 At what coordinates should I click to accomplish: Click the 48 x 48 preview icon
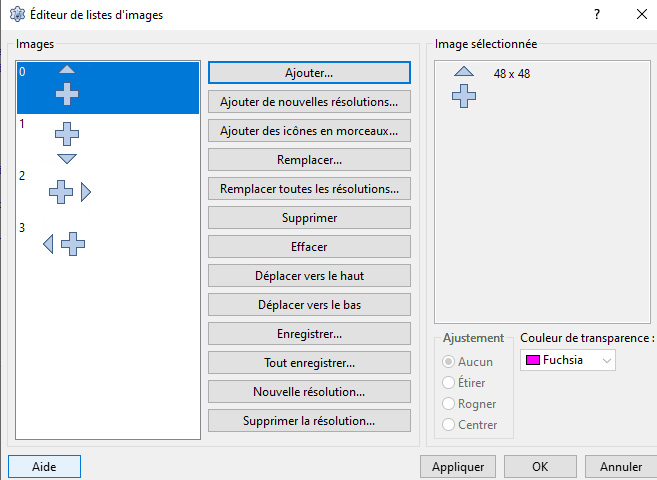pos(464,87)
